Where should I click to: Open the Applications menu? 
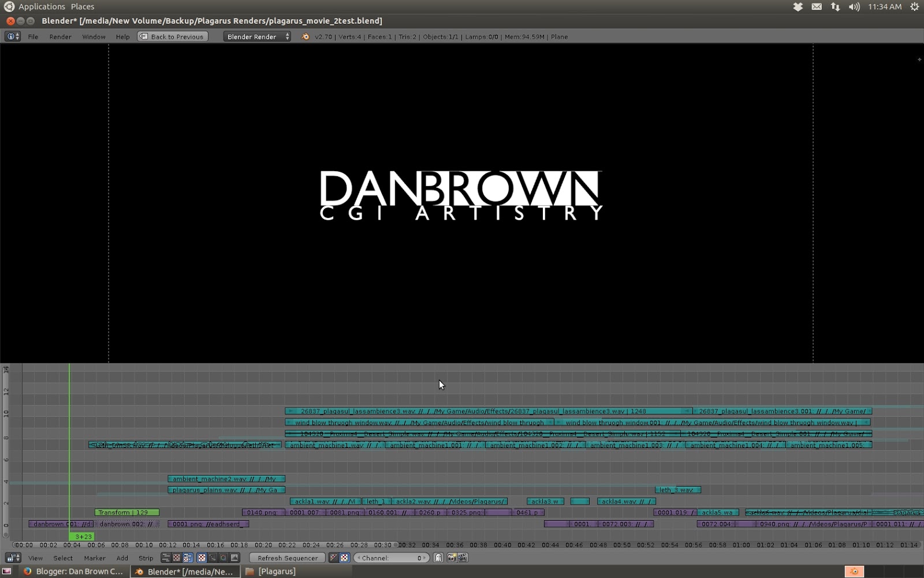42,6
